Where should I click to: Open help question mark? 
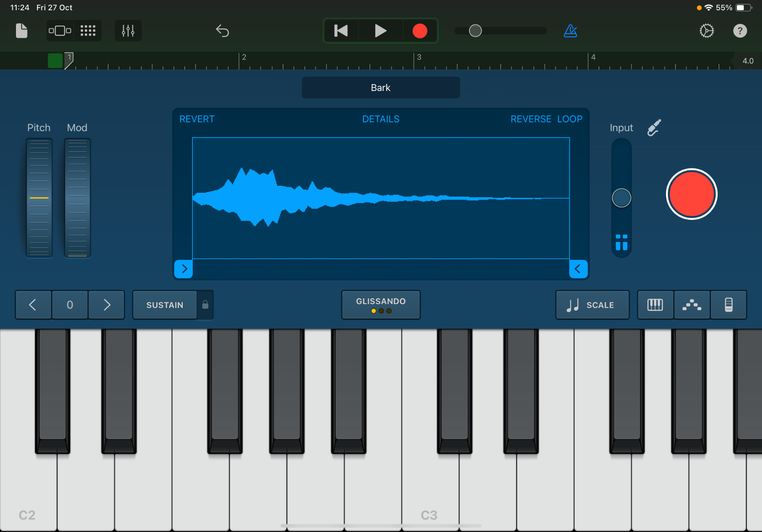pos(740,31)
